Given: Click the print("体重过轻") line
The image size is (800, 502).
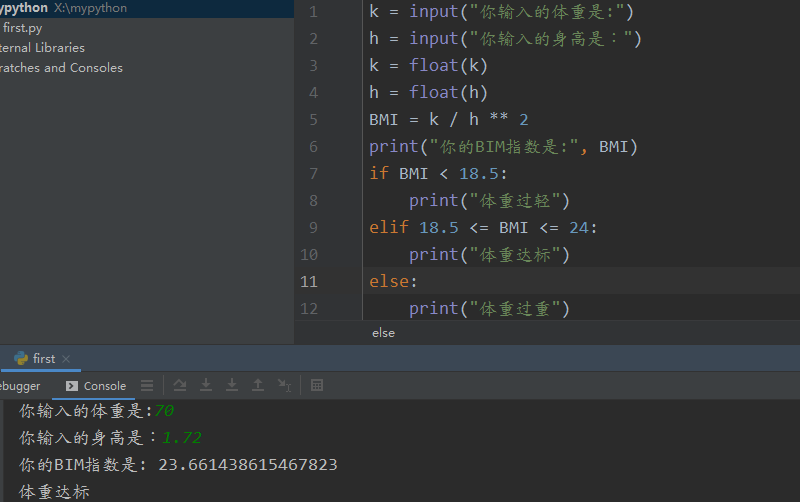Looking at the screenshot, I should tap(489, 201).
